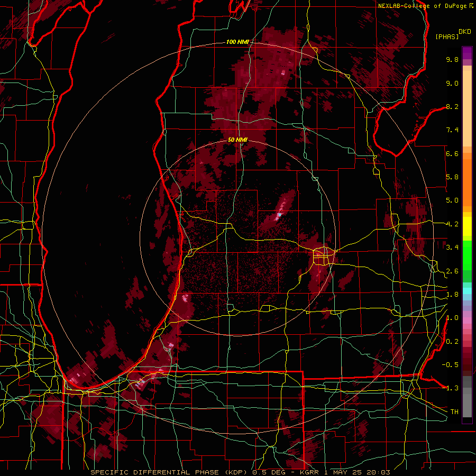Click the 3.4 value on the scale
Viewport: 476px width, 476px height.
tap(452, 248)
